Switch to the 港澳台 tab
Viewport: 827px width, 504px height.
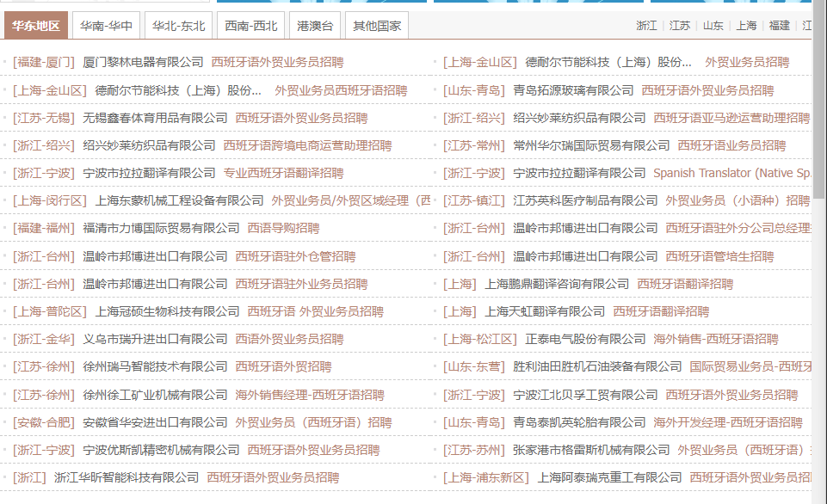pos(313,26)
